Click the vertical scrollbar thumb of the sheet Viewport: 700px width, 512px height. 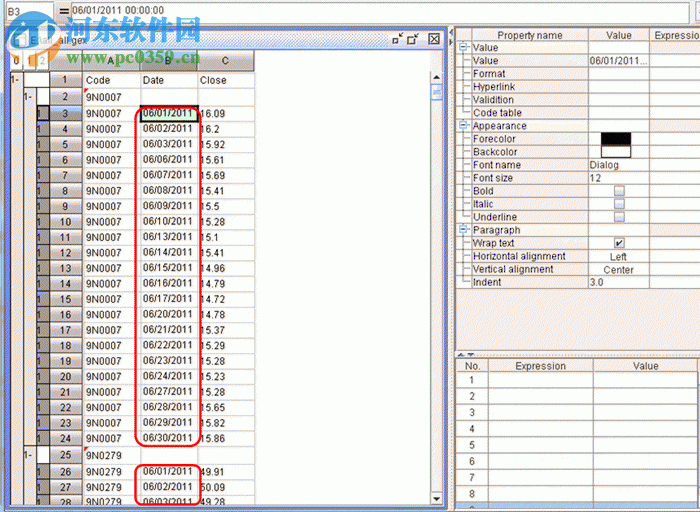pos(437,92)
